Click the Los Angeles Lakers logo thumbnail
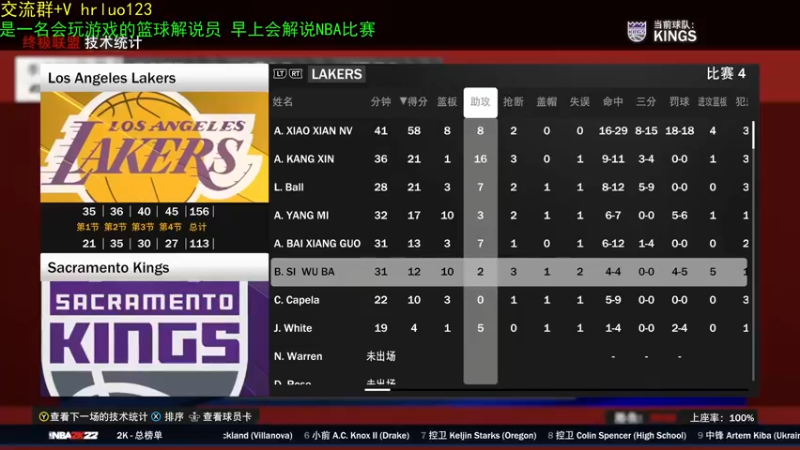Screen dimensions: 800x450 pyautogui.click(x=155, y=147)
